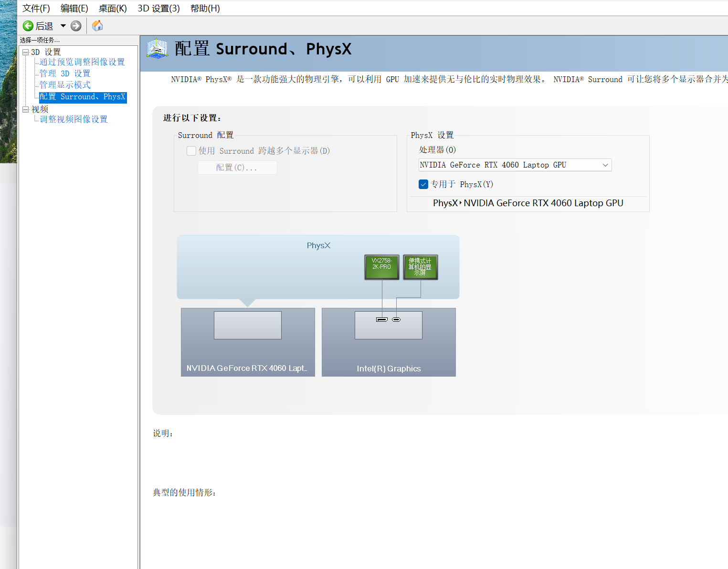728x569 pixels.
Task: Click the second display port connector icon
Action: 396,319
